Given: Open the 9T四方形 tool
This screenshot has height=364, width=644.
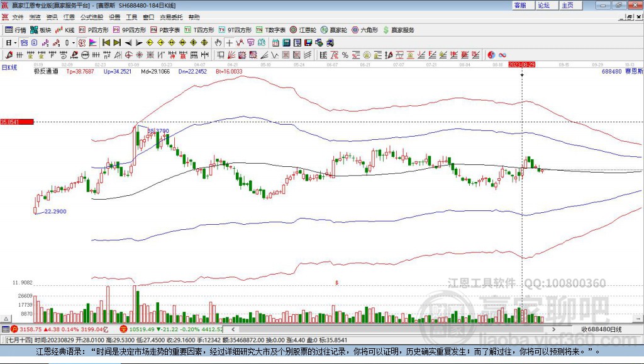Looking at the screenshot, I should pos(235,30).
